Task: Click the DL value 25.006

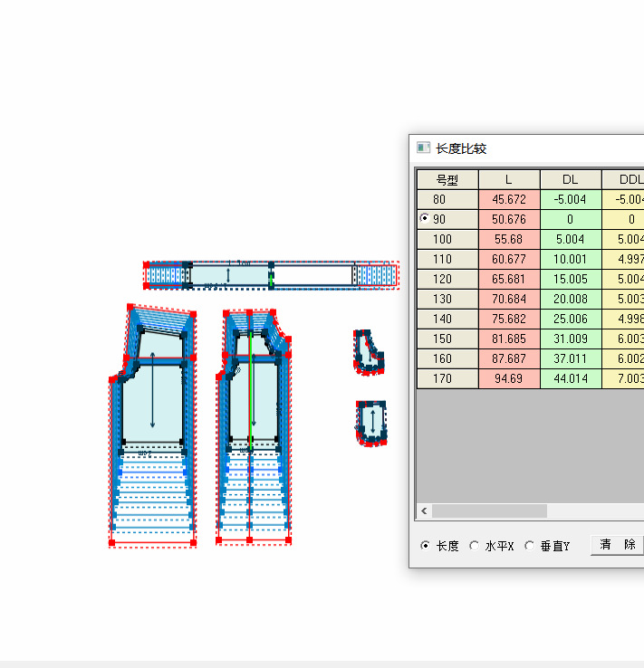Action: point(571,319)
